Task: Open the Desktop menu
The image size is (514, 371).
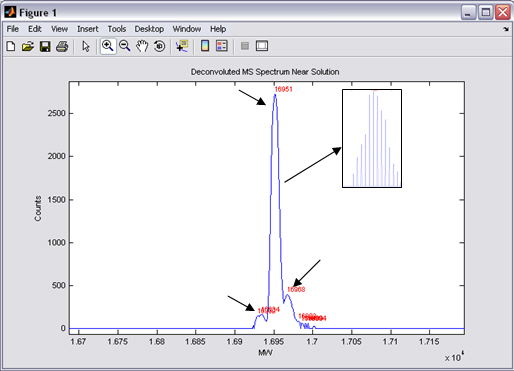Action: (149, 29)
